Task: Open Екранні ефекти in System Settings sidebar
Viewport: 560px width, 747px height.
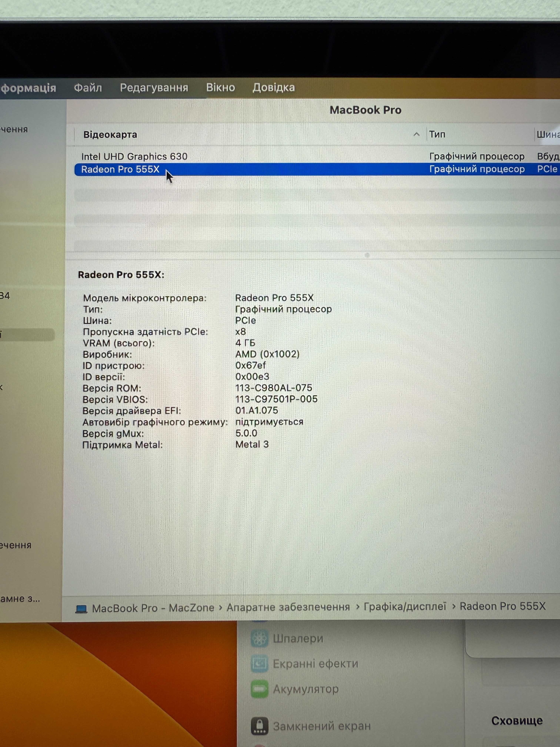Action: [315, 664]
